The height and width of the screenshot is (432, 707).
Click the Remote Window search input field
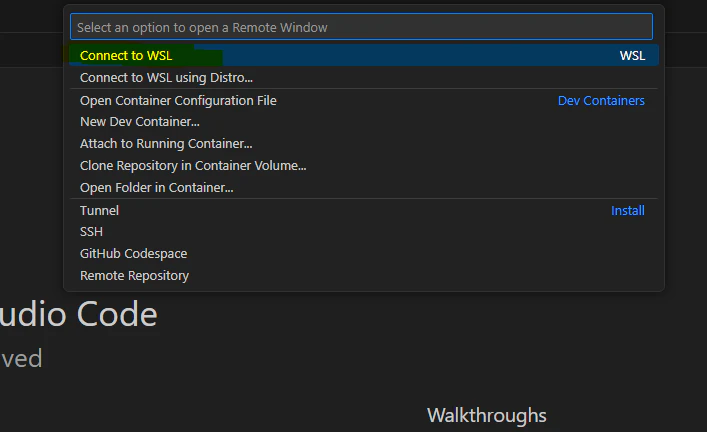click(361, 27)
